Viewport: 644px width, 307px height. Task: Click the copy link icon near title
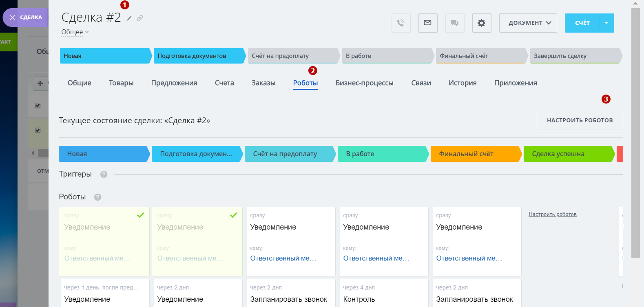pos(139,18)
